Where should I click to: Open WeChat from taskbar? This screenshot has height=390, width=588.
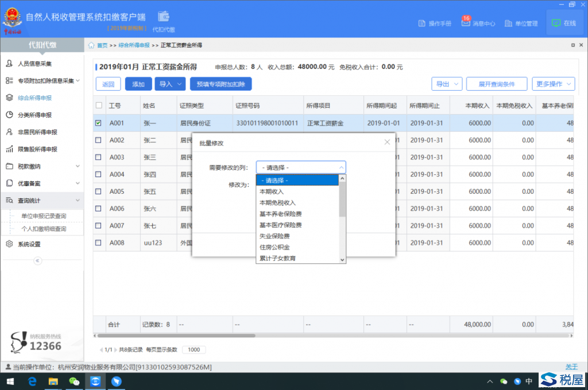[74, 381]
